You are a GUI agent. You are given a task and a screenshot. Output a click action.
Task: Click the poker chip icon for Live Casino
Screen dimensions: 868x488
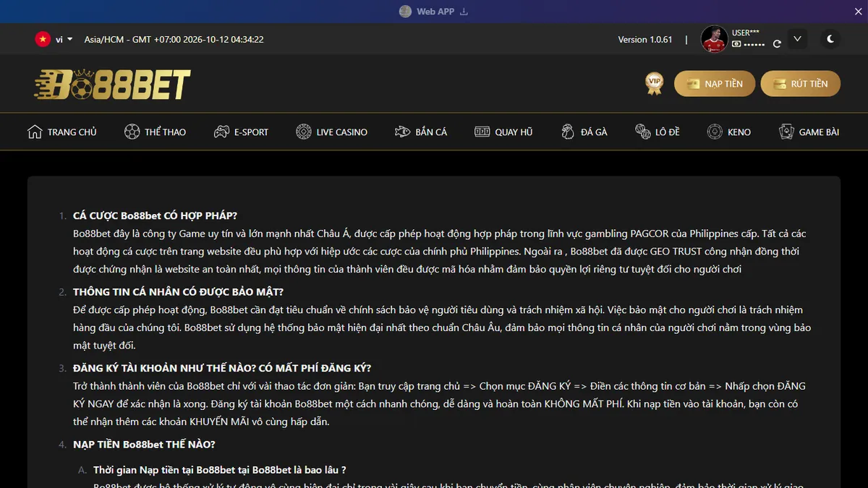[x=304, y=132]
